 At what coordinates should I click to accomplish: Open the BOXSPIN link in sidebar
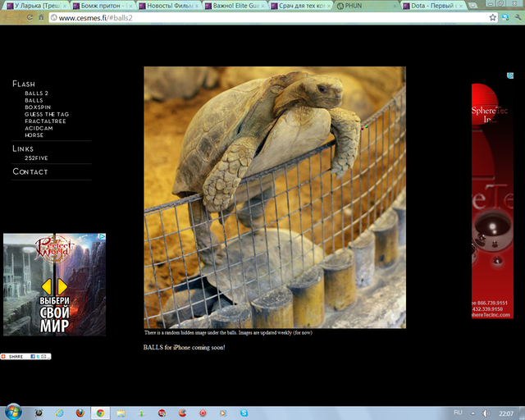[38, 107]
